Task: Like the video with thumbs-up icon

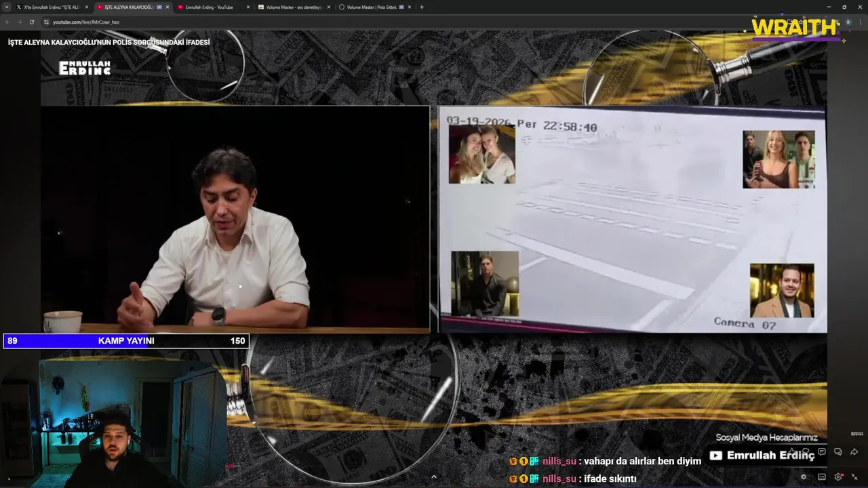Action: (x=791, y=452)
